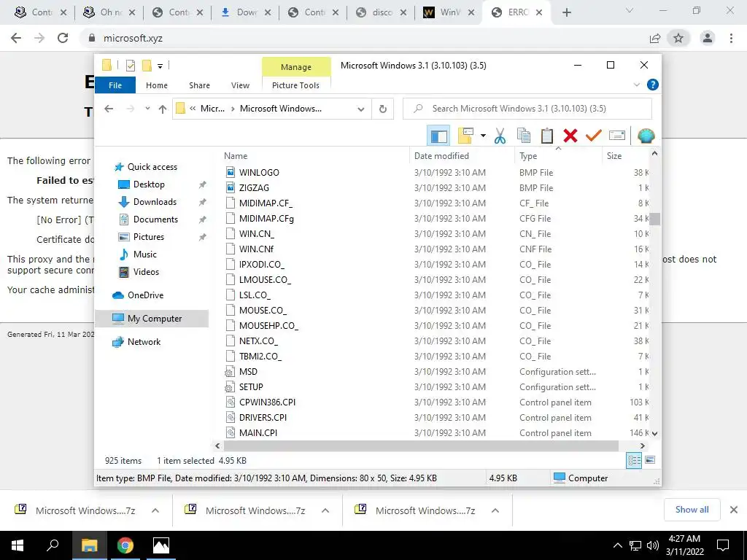Click the Properties icon in quick access toolbar
Screen dimensions: 747x560
tap(131, 66)
